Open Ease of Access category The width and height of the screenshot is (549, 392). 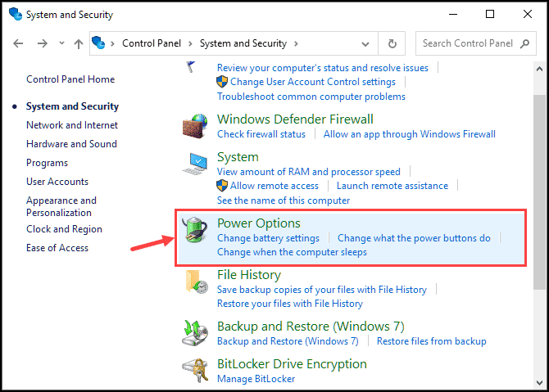(x=57, y=248)
